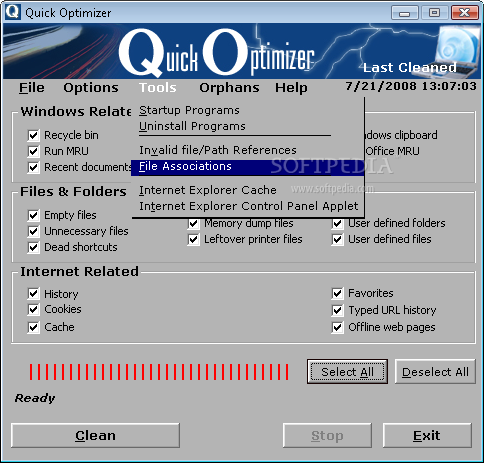
Task: Click the Windows clipboard label
Action: 401,135
